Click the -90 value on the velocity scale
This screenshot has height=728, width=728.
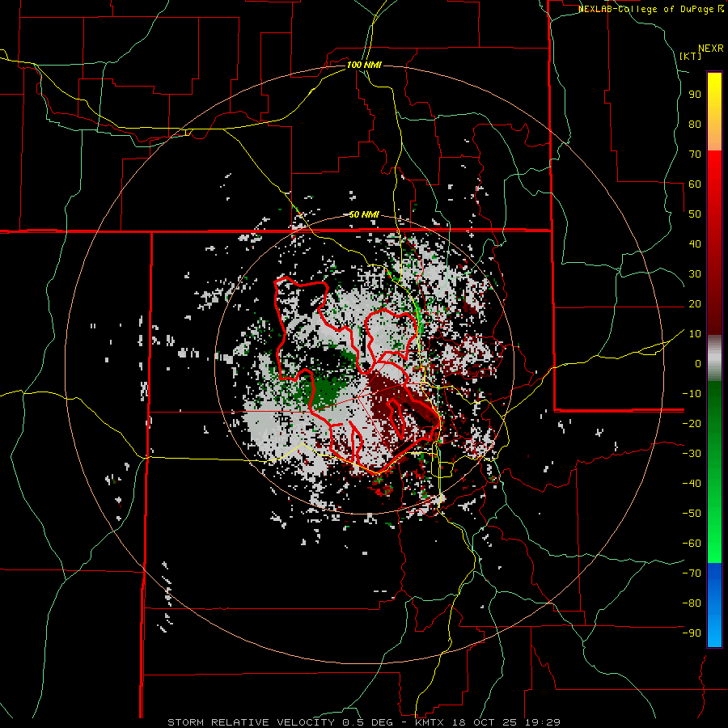point(692,633)
